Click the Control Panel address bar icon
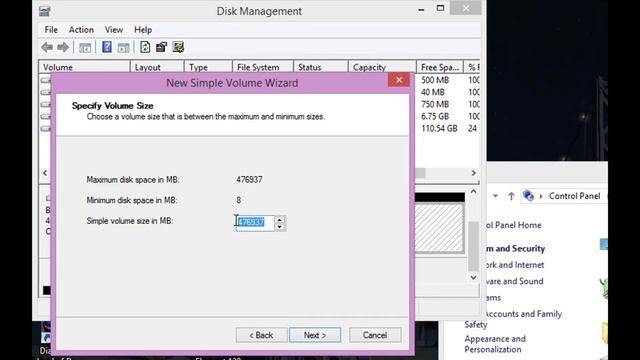The image size is (640, 360). pos(528,196)
